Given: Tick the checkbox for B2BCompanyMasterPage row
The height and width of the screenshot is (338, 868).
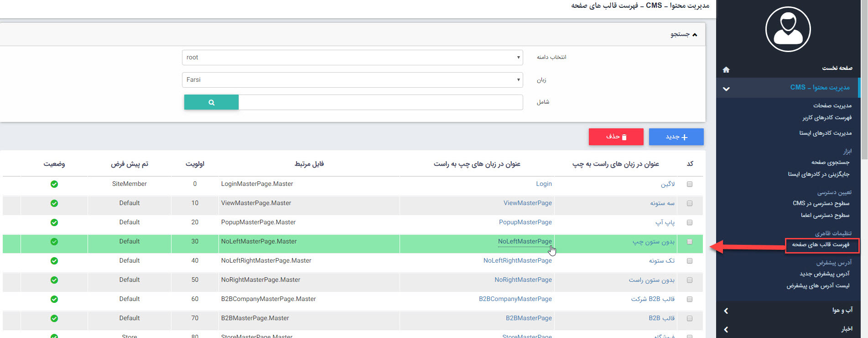Looking at the screenshot, I should (690, 299).
